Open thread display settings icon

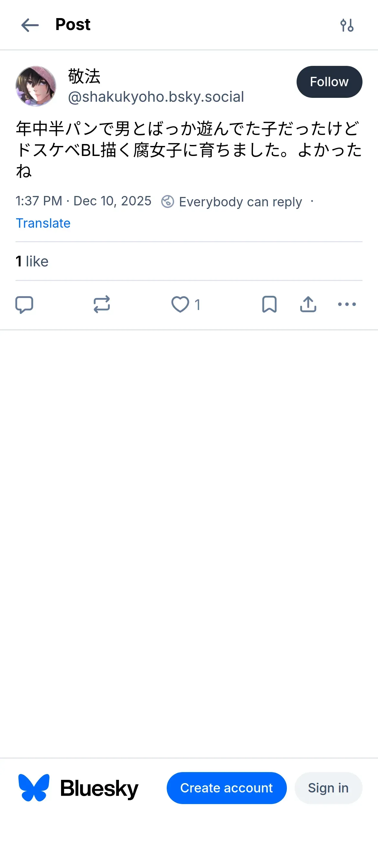click(347, 25)
